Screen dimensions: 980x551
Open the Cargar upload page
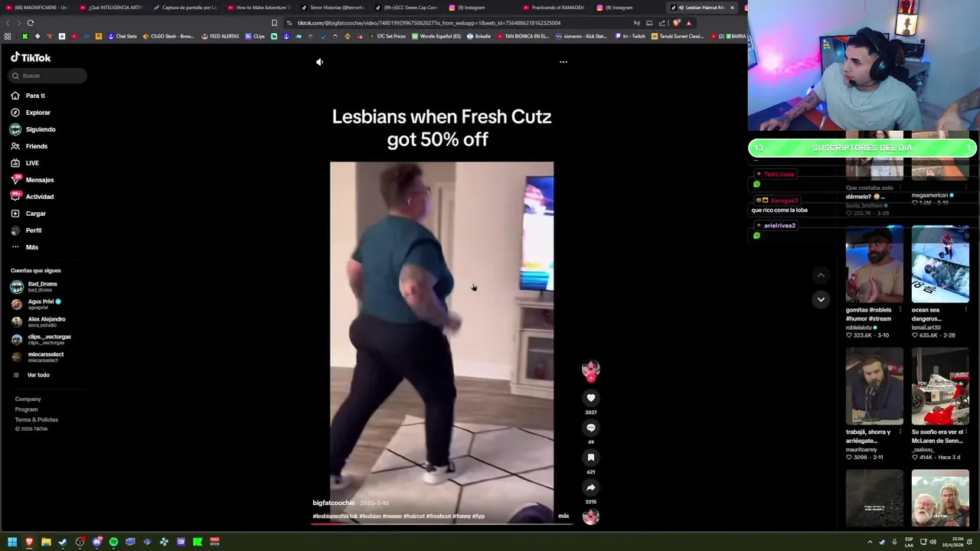[x=28, y=214]
